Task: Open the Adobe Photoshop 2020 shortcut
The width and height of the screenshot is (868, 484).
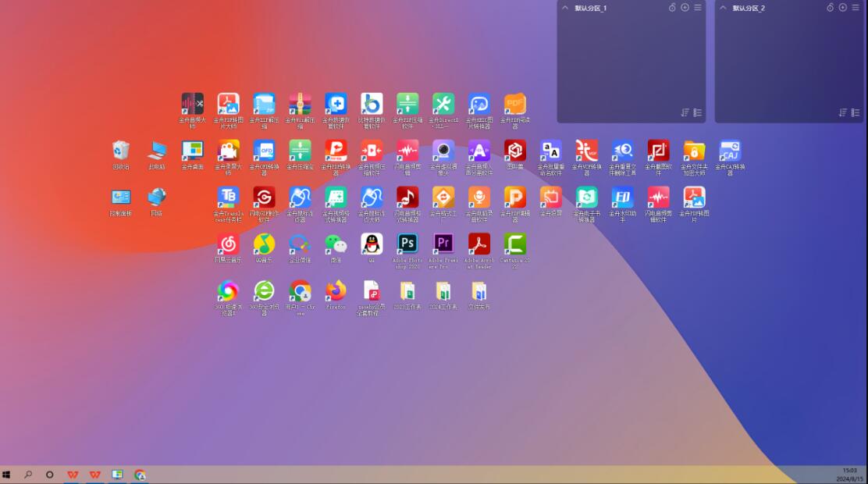Action: (407, 244)
